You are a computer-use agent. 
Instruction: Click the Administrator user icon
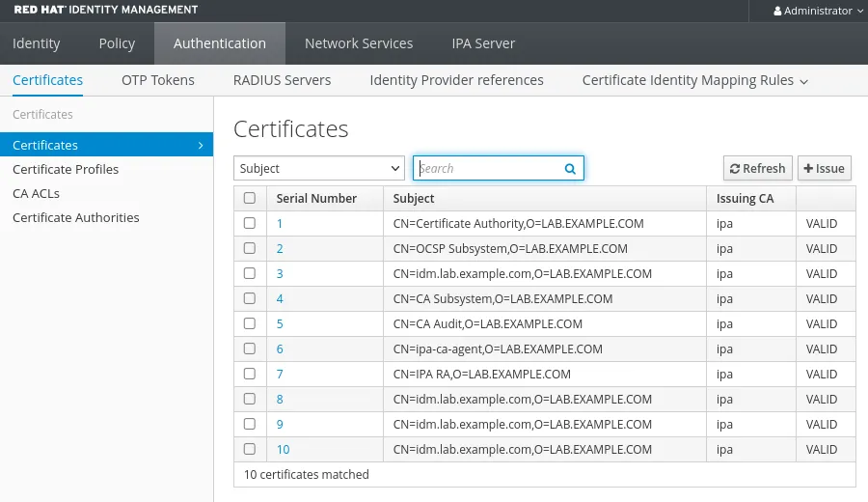point(777,11)
